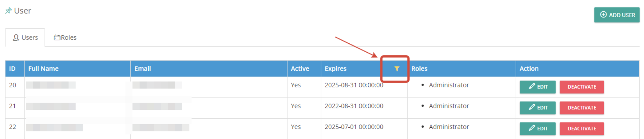Click the user silhouette icon in Users tab
This screenshot has height=139, width=644.
point(16,37)
